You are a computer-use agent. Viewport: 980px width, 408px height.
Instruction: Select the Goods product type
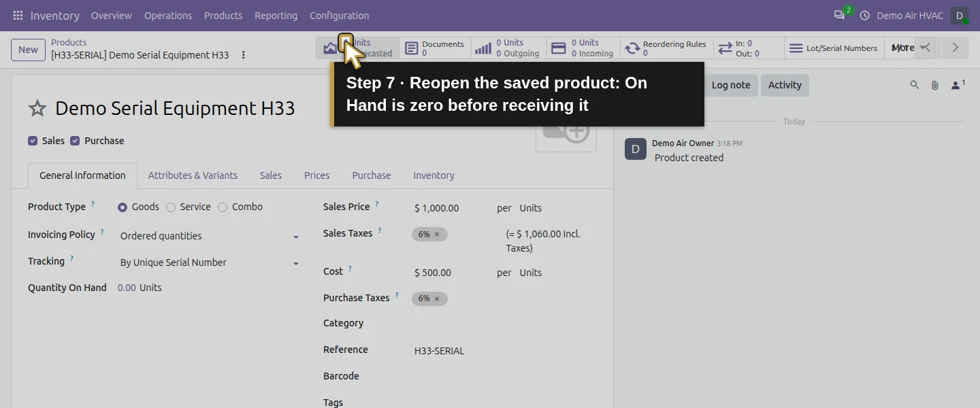pyautogui.click(x=122, y=207)
